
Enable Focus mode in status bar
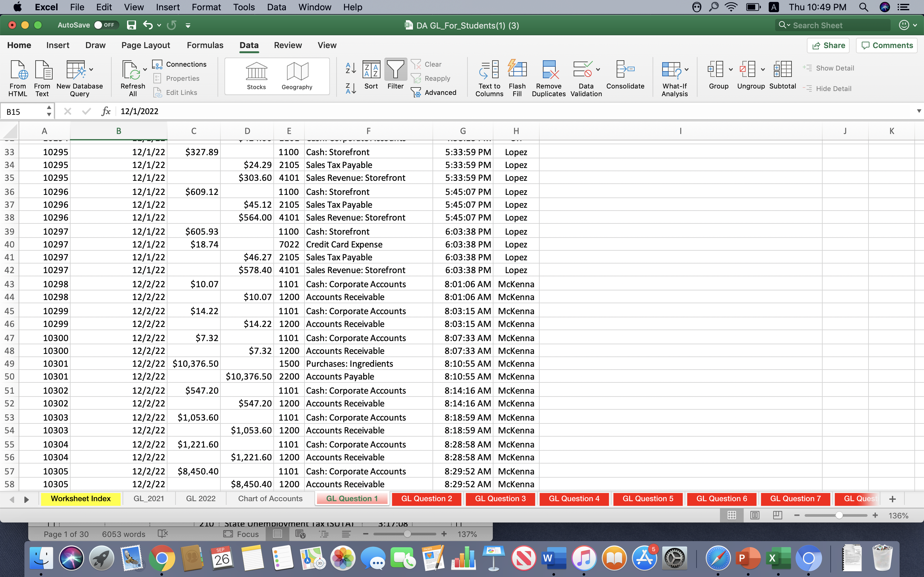(241, 534)
